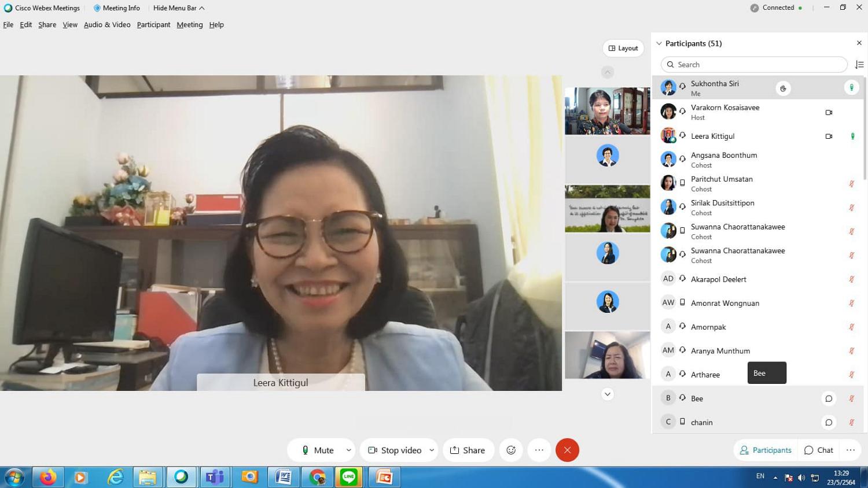Open Microsoft Teams from the taskbar
This screenshot has width=868, height=488.
215,477
